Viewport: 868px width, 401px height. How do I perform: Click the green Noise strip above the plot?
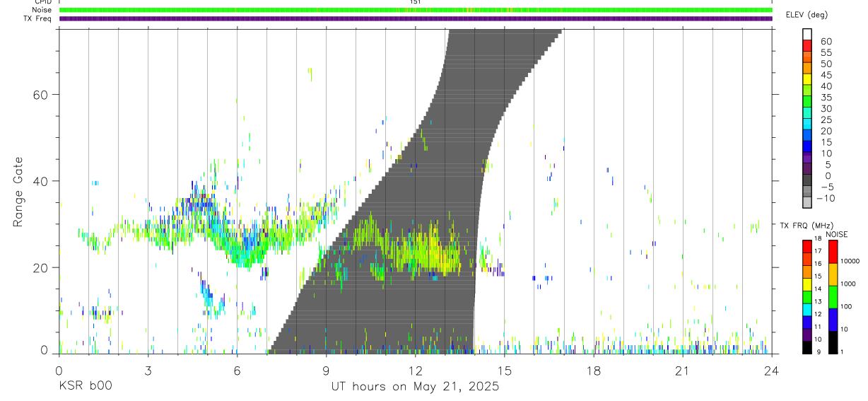coord(416,10)
